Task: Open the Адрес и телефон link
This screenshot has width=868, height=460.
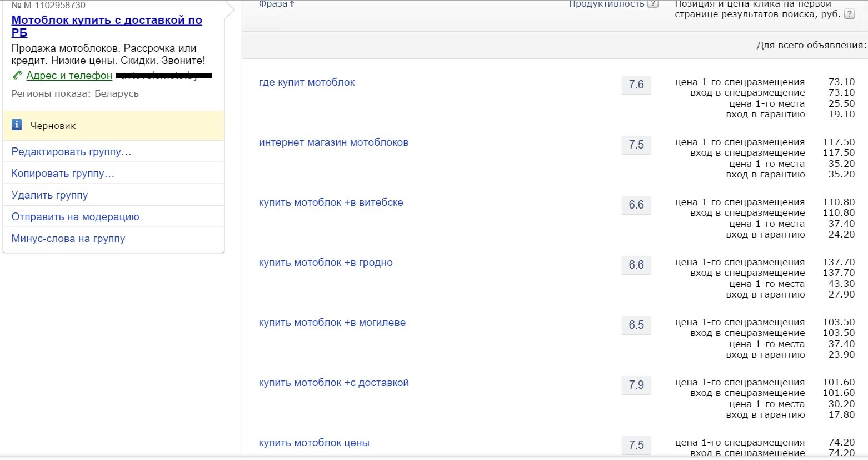Action: coord(69,76)
